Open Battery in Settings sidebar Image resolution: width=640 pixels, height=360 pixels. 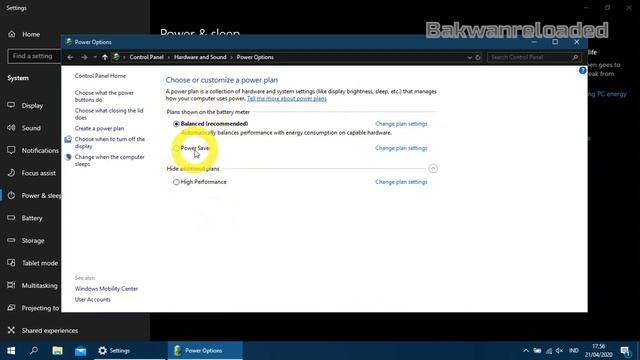click(31, 218)
